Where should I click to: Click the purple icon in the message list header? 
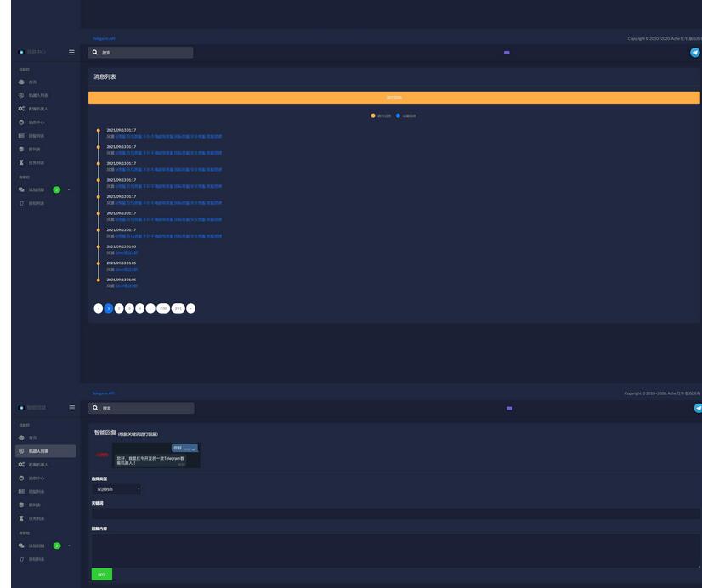pos(507,53)
